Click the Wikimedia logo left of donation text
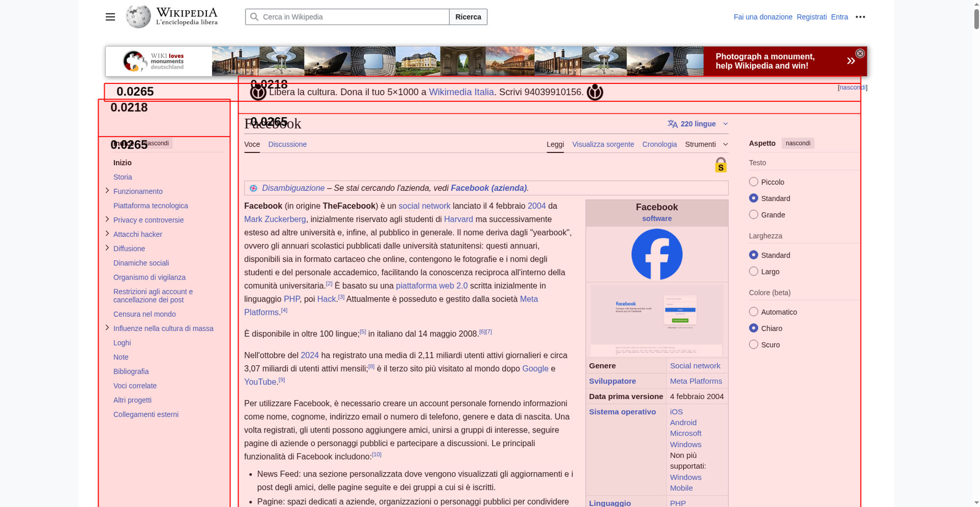This screenshot has height=507, width=980. (258, 92)
